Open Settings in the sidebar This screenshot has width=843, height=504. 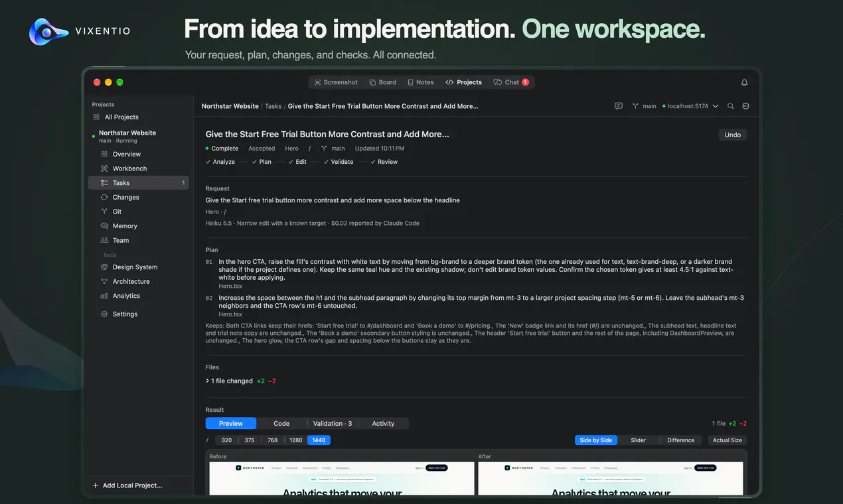click(x=138, y=314)
